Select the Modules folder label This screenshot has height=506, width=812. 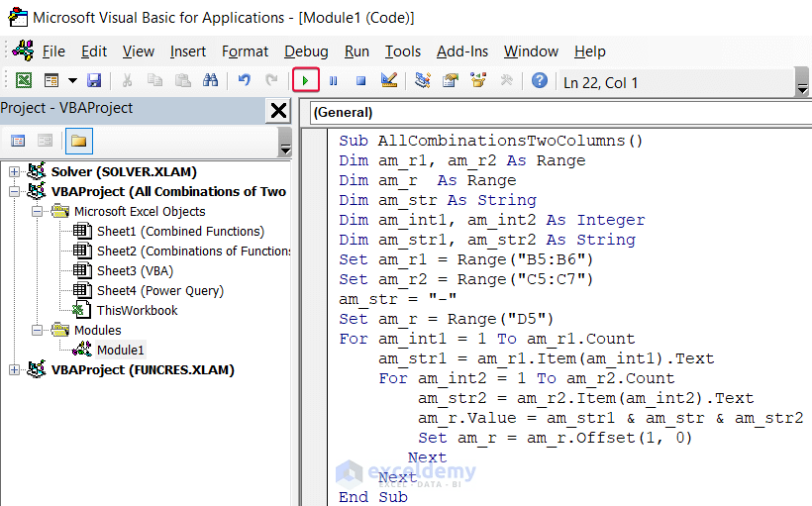pyautogui.click(x=97, y=331)
